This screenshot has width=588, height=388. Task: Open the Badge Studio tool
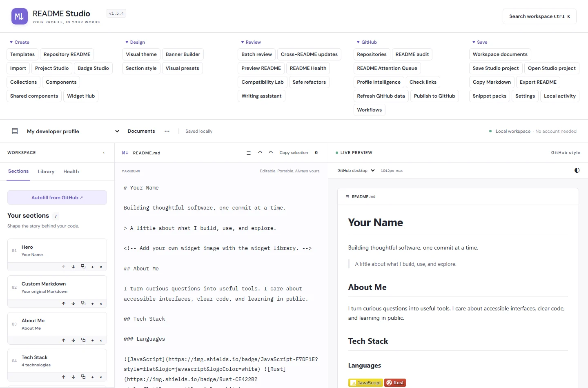pyautogui.click(x=93, y=68)
